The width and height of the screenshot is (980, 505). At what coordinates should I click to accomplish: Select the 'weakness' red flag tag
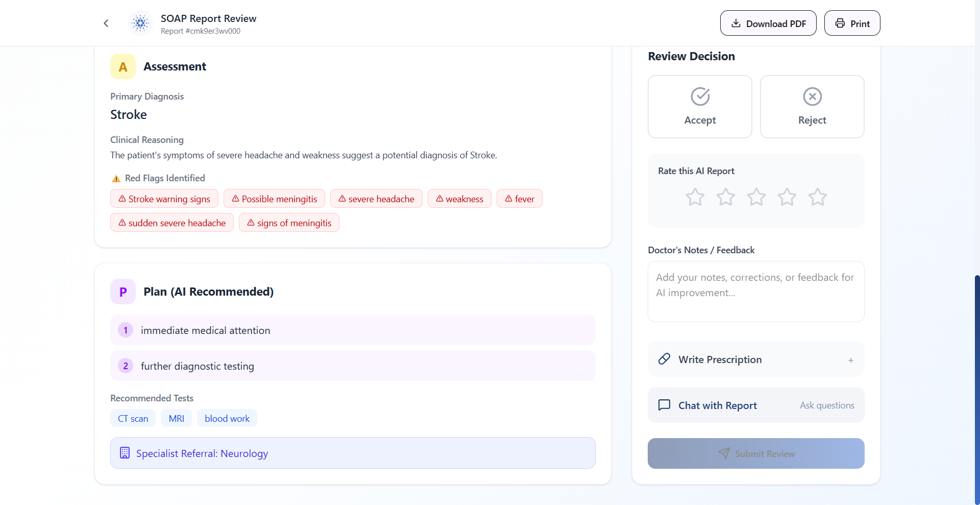[459, 199]
